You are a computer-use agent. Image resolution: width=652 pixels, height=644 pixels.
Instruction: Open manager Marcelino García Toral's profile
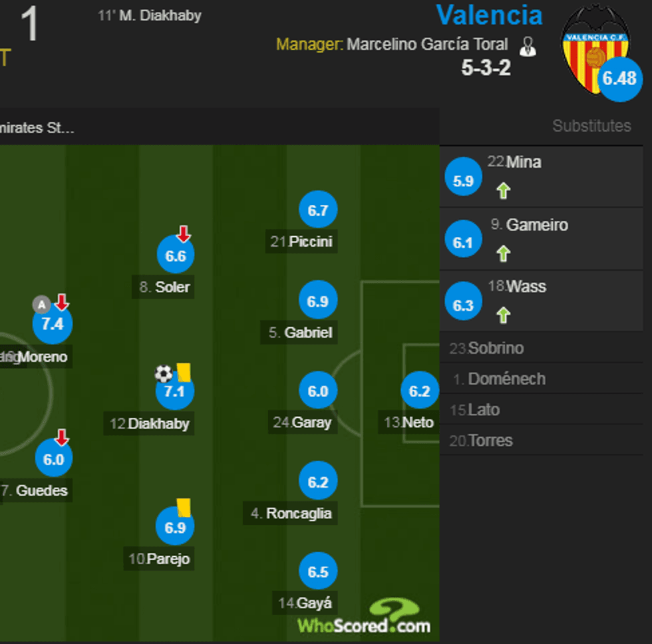coord(427,45)
